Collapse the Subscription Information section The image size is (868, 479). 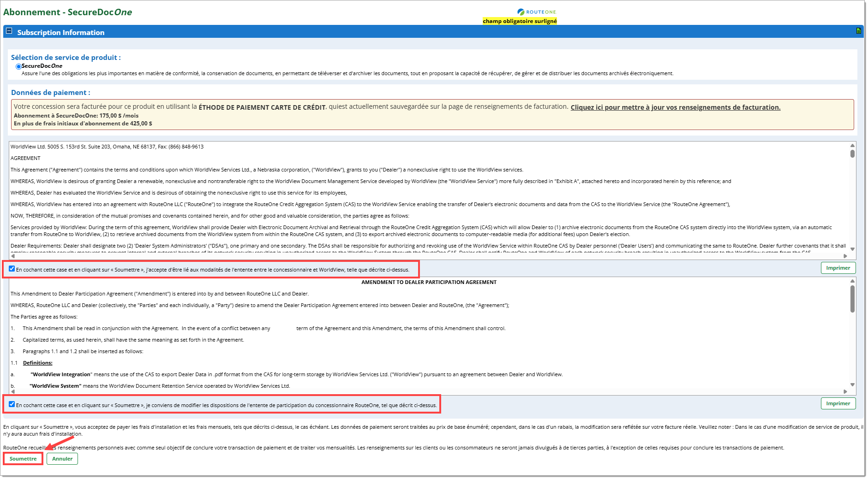pos(9,31)
